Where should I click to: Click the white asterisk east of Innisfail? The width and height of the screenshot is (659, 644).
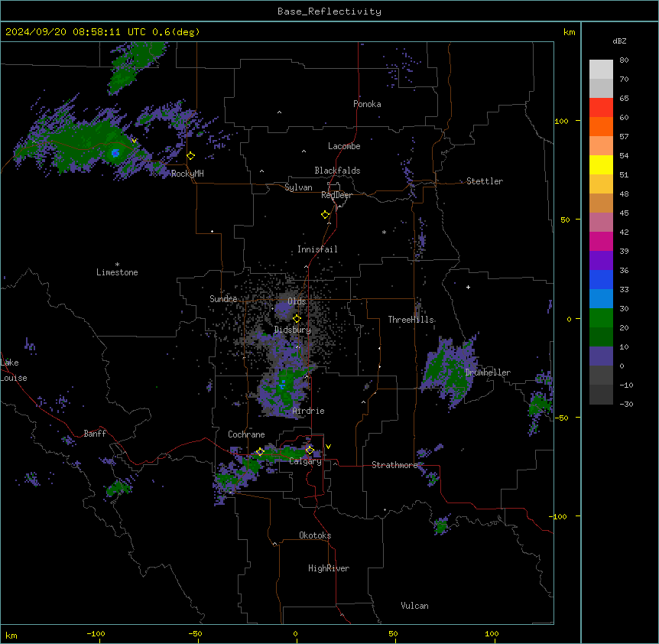[384, 232]
